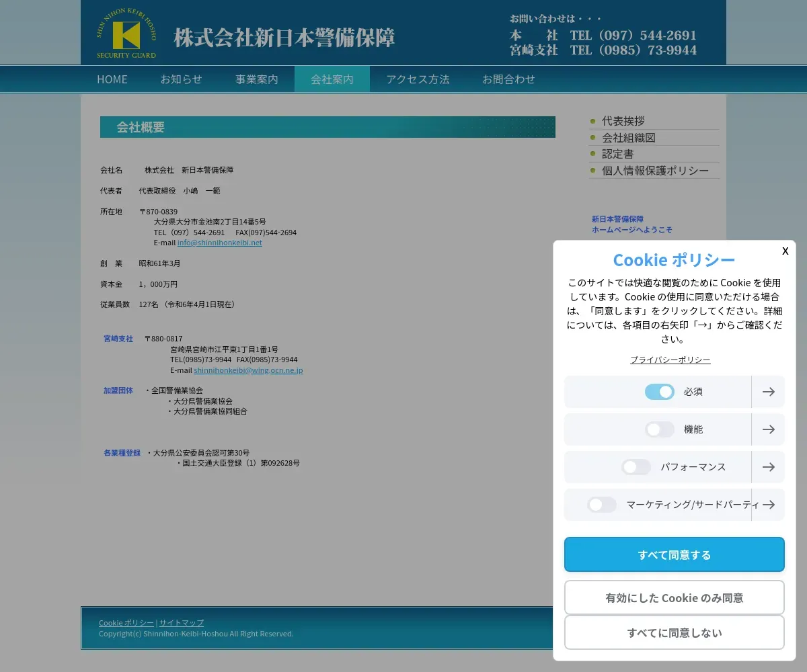This screenshot has width=807, height=672.
Task: Open the 代表挨拶 sidebar link
Action: [x=623, y=121]
